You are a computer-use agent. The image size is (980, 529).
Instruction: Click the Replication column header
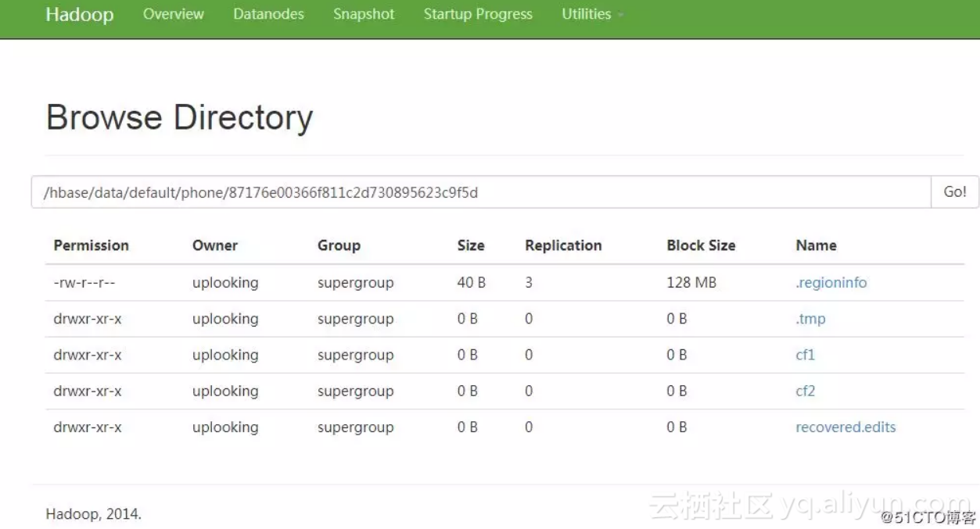coord(563,245)
